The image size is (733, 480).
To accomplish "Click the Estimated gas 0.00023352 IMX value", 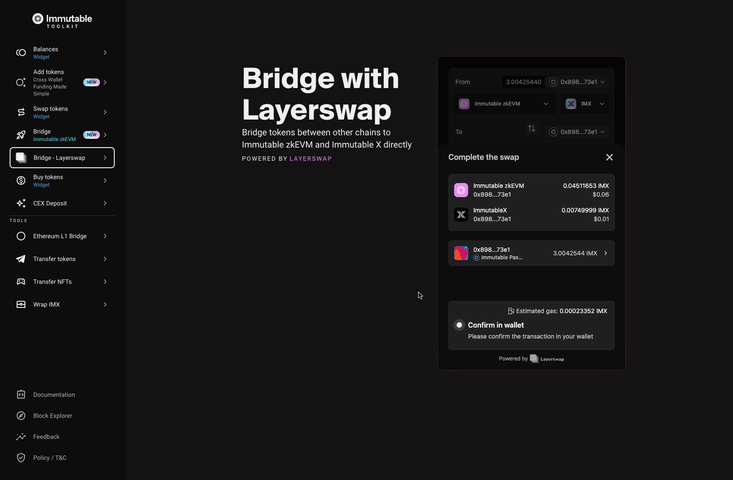I will click(583, 311).
